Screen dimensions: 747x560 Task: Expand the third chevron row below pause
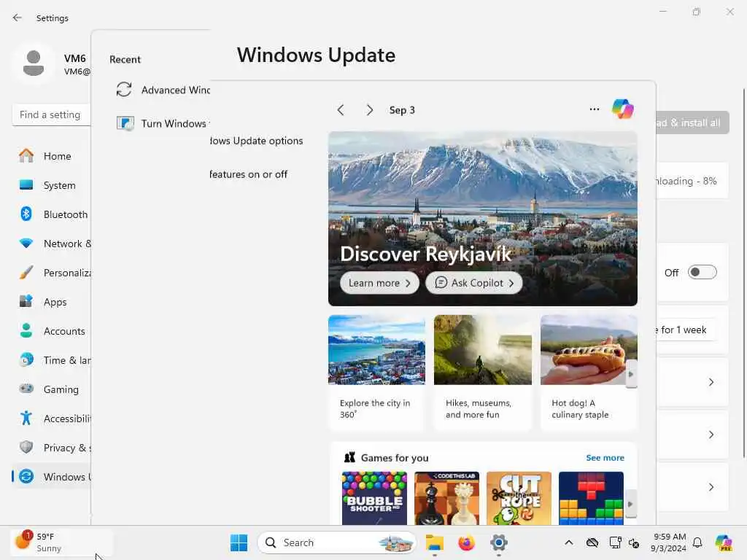coord(693,487)
